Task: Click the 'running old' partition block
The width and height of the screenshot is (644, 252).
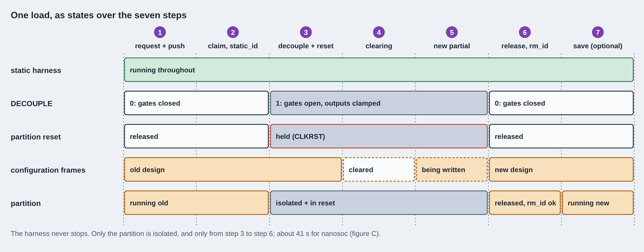Action: coord(196,203)
